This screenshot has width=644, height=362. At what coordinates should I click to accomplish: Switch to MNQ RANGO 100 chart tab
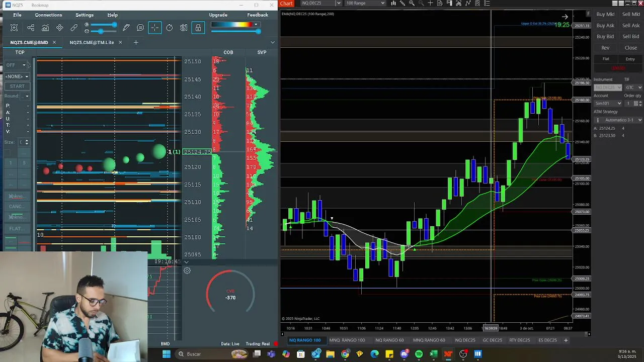[x=347, y=340]
